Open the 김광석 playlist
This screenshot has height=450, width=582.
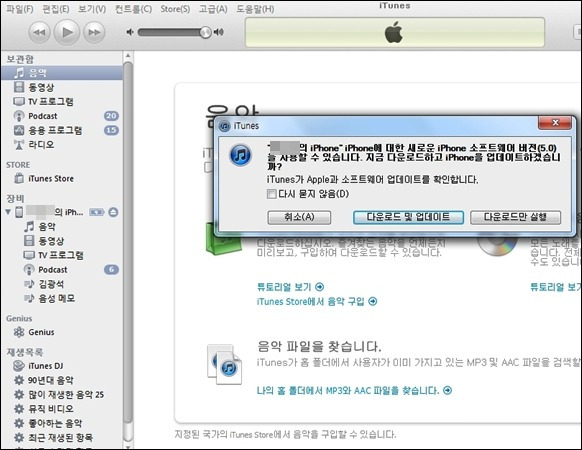point(62,284)
